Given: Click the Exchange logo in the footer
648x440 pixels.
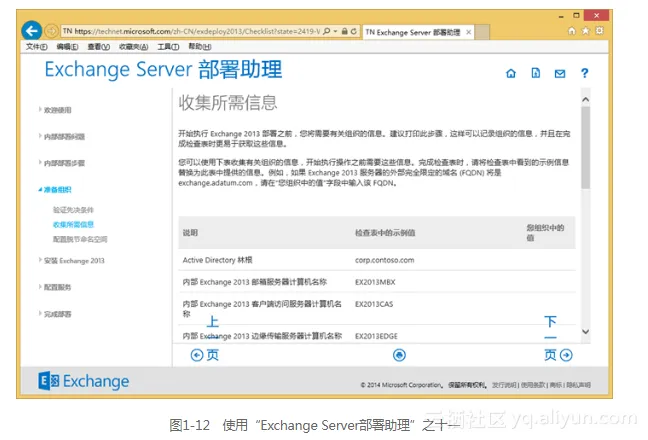Looking at the screenshot, I should pos(85,381).
